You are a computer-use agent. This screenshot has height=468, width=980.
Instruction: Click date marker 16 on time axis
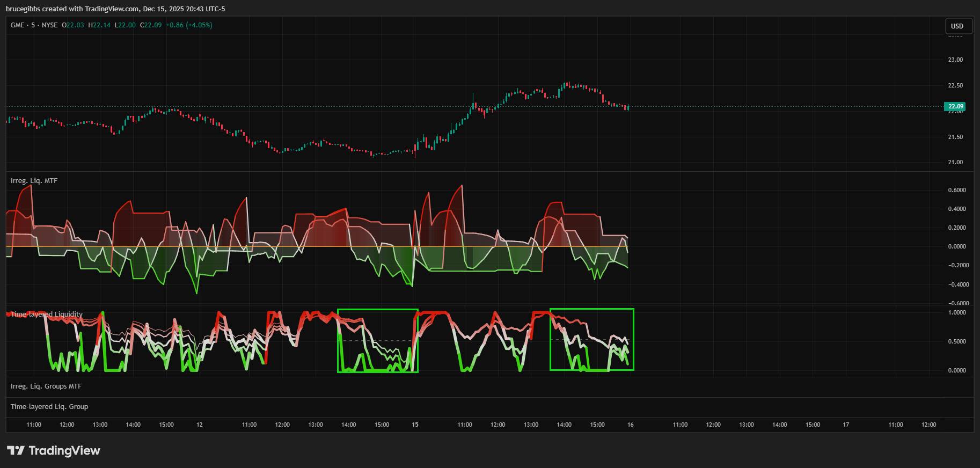(x=631, y=425)
